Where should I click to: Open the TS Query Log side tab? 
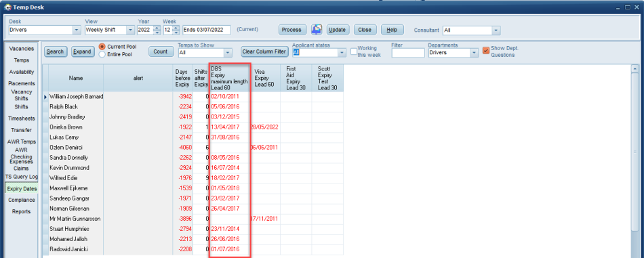tap(22, 176)
